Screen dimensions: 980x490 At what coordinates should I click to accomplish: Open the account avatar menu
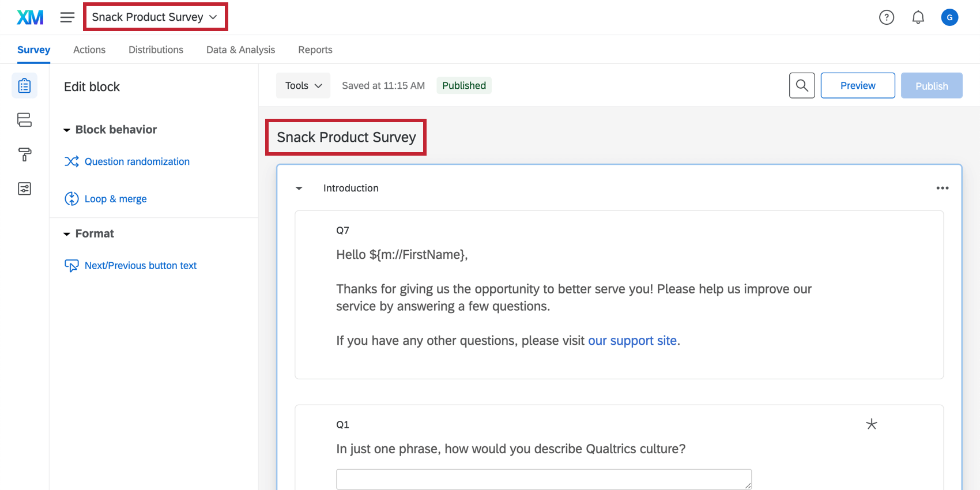coord(949,17)
